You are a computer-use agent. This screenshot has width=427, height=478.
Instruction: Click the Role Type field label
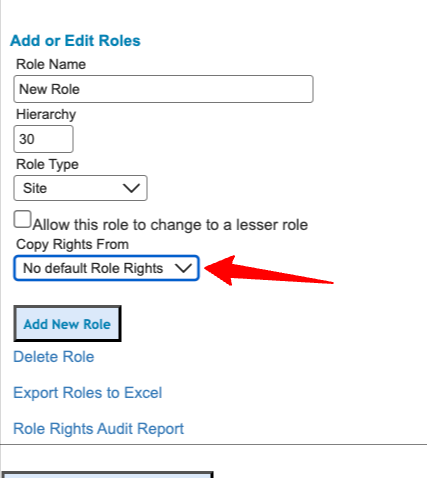pyautogui.click(x=47, y=164)
